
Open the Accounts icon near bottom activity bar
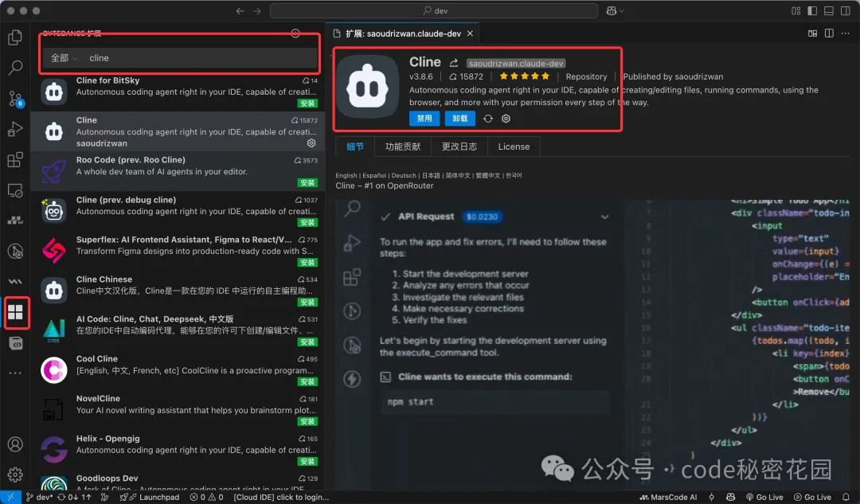[16, 444]
